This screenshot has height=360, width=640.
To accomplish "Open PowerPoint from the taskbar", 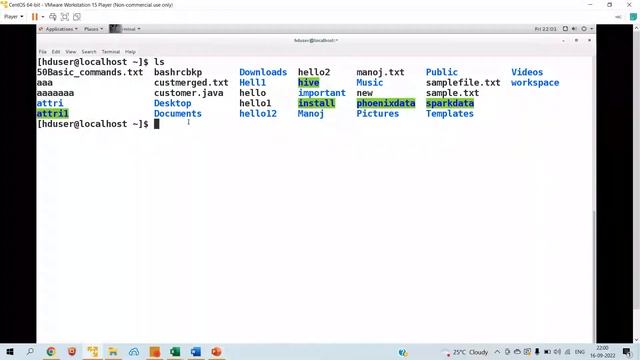I will point(217,352).
